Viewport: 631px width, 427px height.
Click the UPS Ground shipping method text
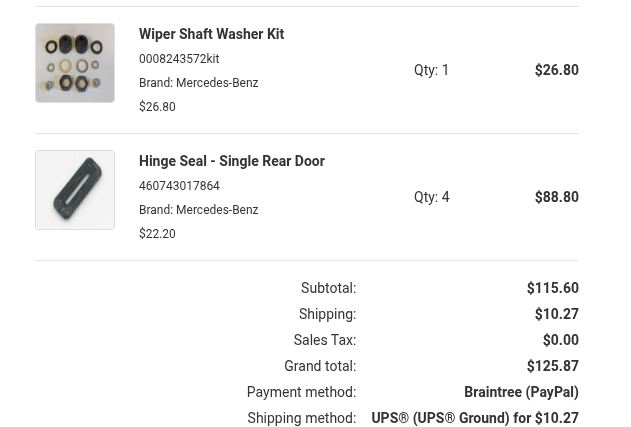click(x=474, y=418)
